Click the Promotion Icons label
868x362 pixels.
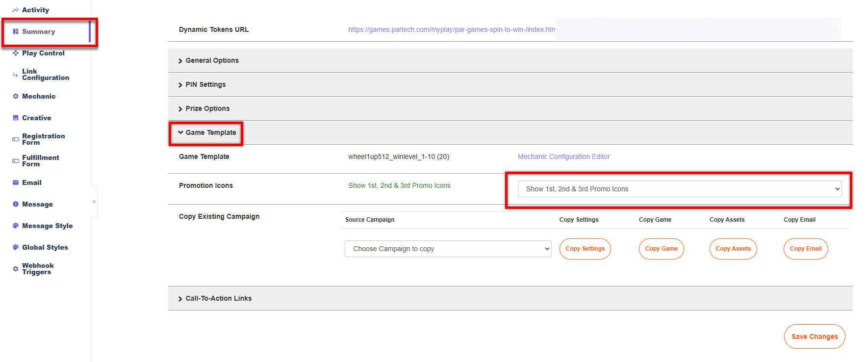coord(206,185)
